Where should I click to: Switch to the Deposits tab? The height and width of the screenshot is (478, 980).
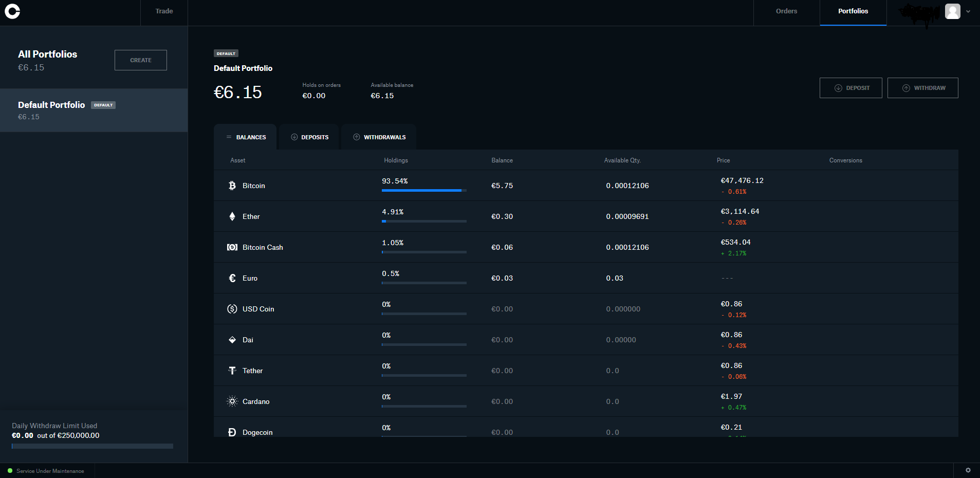click(309, 137)
